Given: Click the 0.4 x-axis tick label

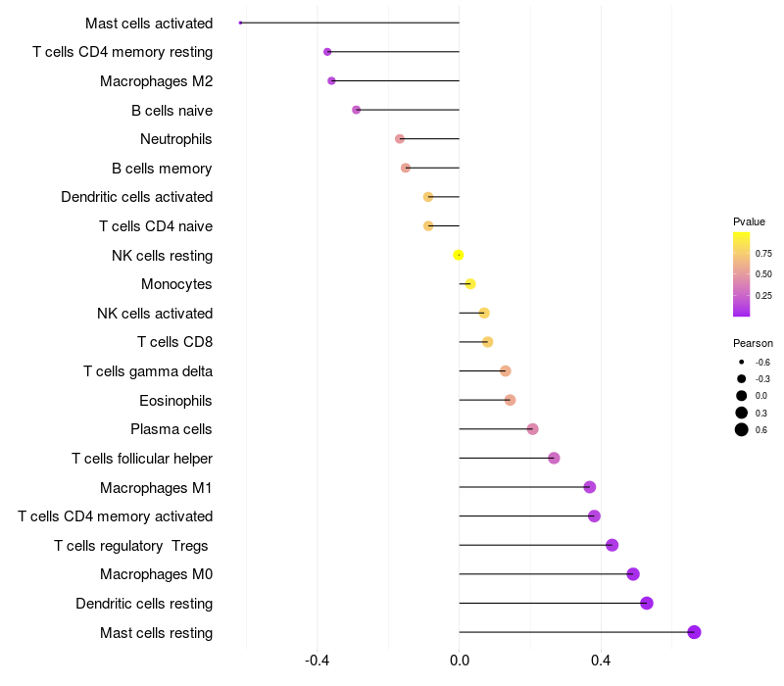Looking at the screenshot, I should (601, 661).
